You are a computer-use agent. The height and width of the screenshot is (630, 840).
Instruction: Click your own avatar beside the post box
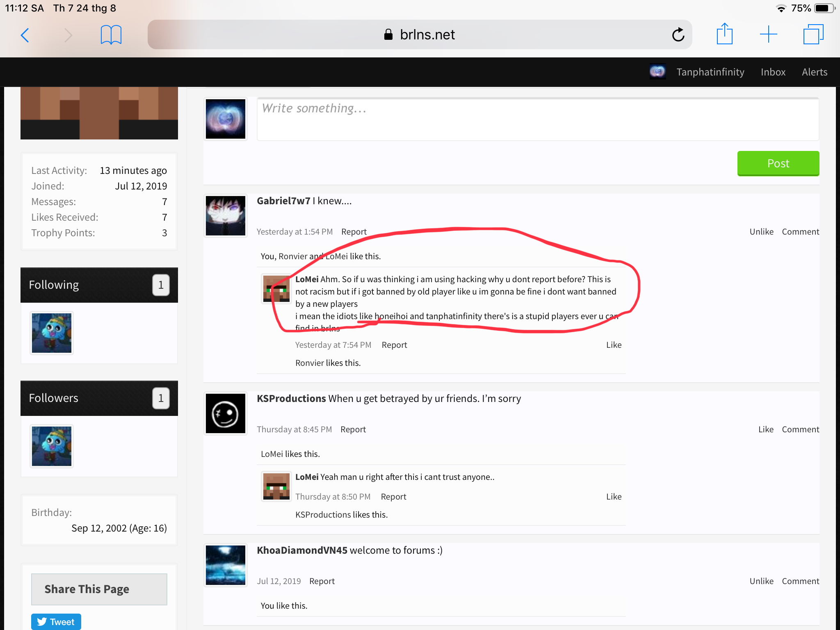coord(226,119)
